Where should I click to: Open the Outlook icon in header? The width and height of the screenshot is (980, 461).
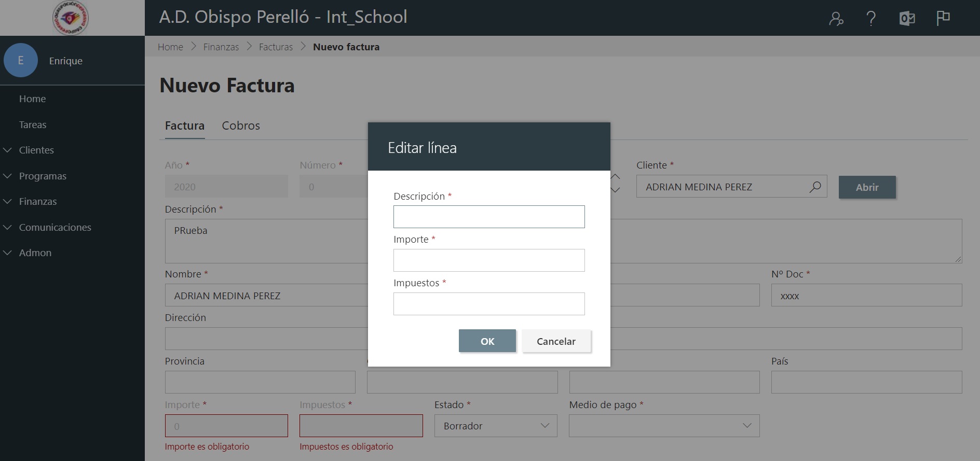[907, 19]
